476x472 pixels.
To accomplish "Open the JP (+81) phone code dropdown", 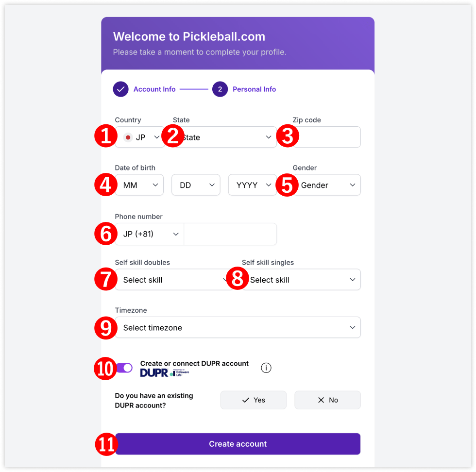I will click(151, 234).
